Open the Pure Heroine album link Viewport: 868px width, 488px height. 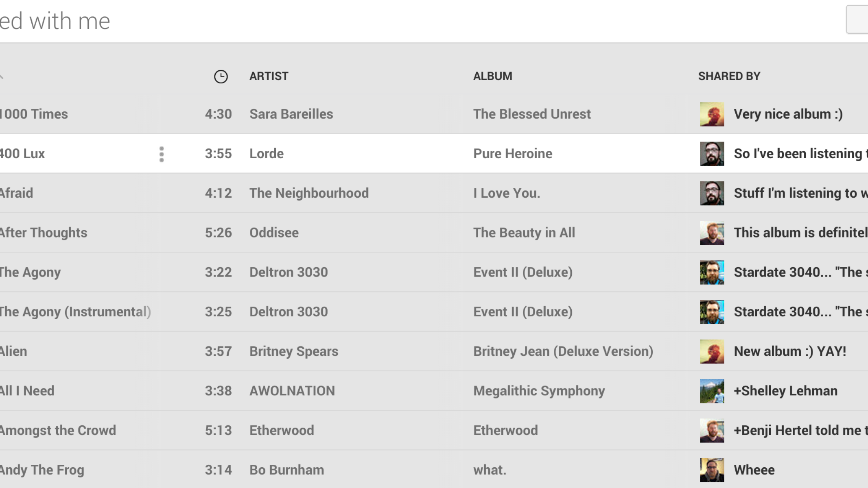click(x=512, y=154)
